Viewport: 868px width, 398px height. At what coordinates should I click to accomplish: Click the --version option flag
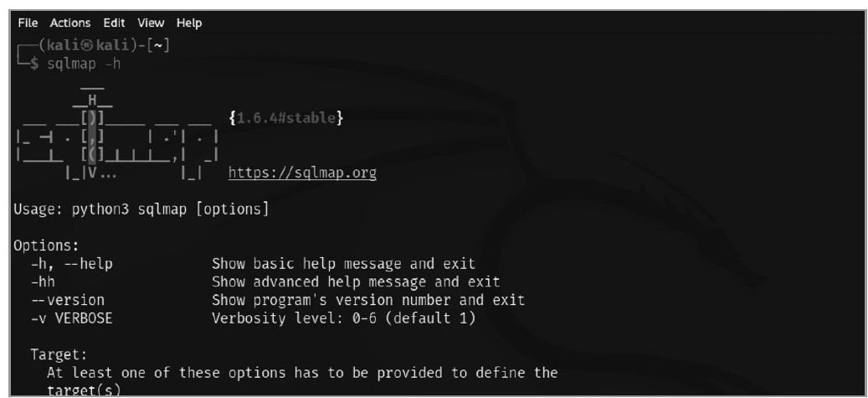[x=68, y=301]
